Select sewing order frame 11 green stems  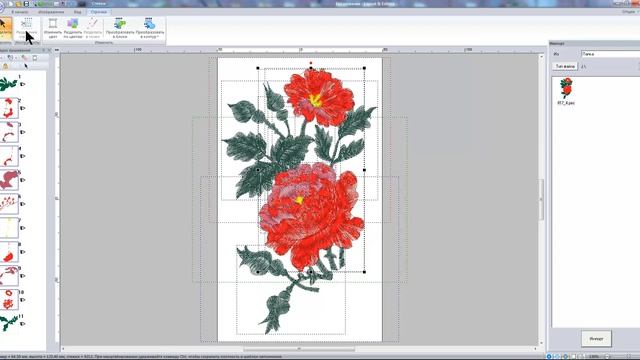(9, 324)
